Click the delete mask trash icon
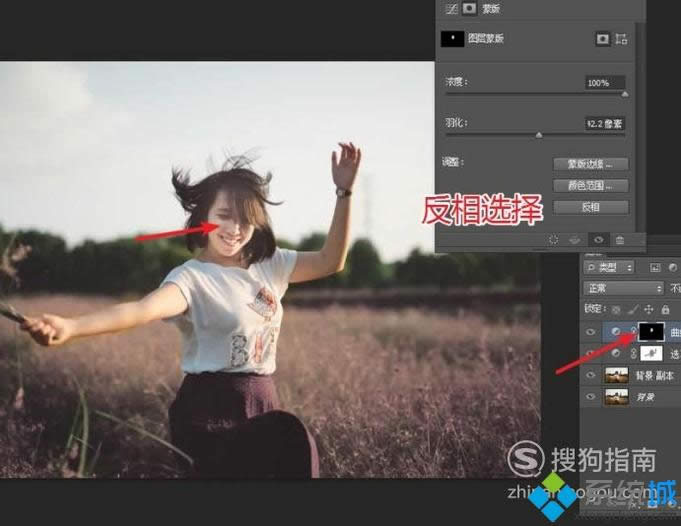Viewport: 681px width, 526px height. (620, 240)
